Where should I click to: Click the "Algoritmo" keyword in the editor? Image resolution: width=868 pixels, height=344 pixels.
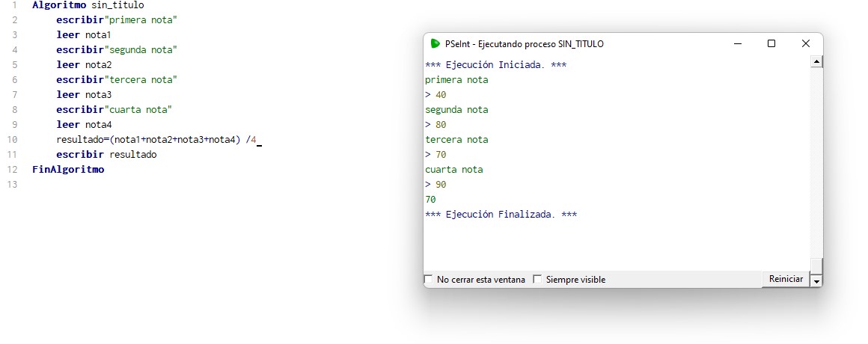coord(59,5)
